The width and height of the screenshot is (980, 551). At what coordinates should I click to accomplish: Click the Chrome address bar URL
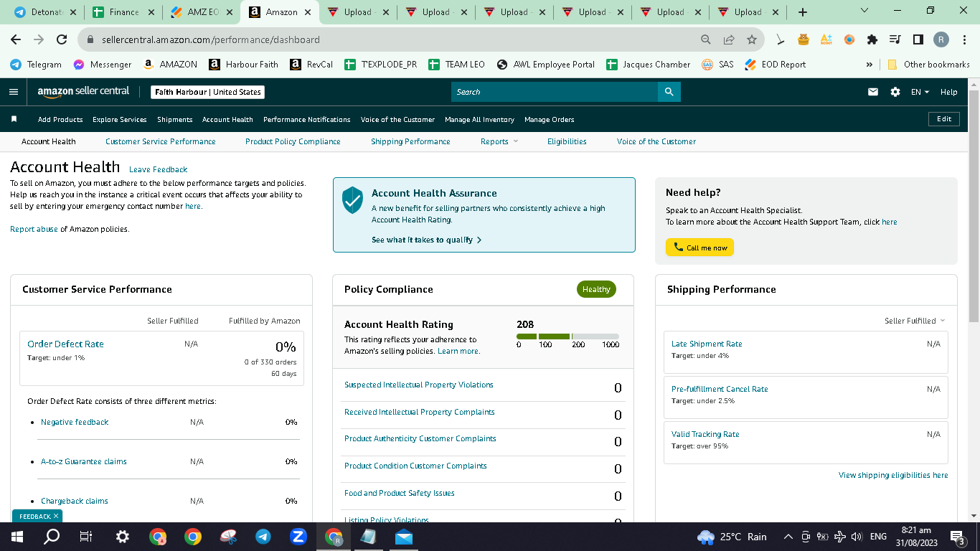211,39
